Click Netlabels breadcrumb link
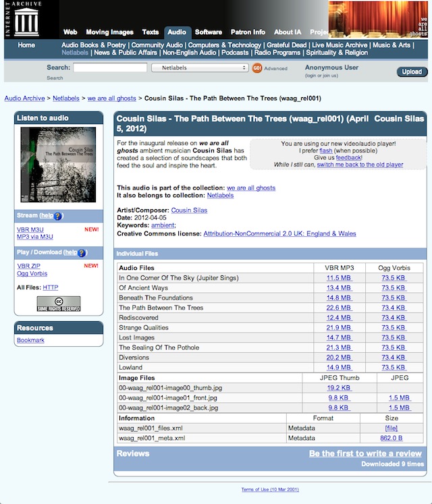The width and height of the screenshot is (432, 504). [66, 99]
